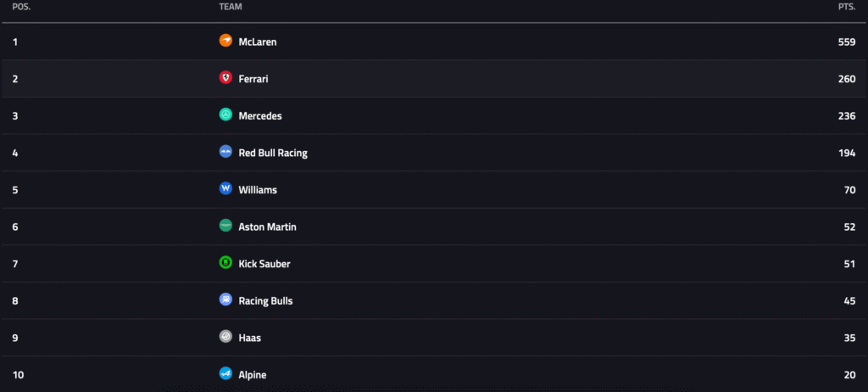Click the Kick Sauber logo icon

[225, 263]
